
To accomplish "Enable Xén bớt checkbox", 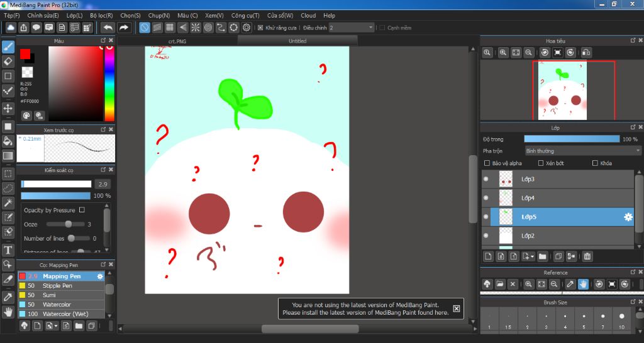I will pos(541,163).
